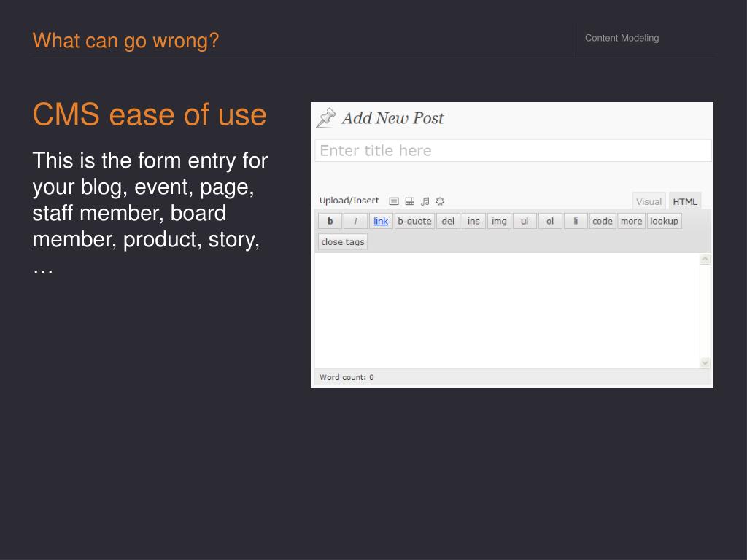Click the ins tag button

click(473, 221)
